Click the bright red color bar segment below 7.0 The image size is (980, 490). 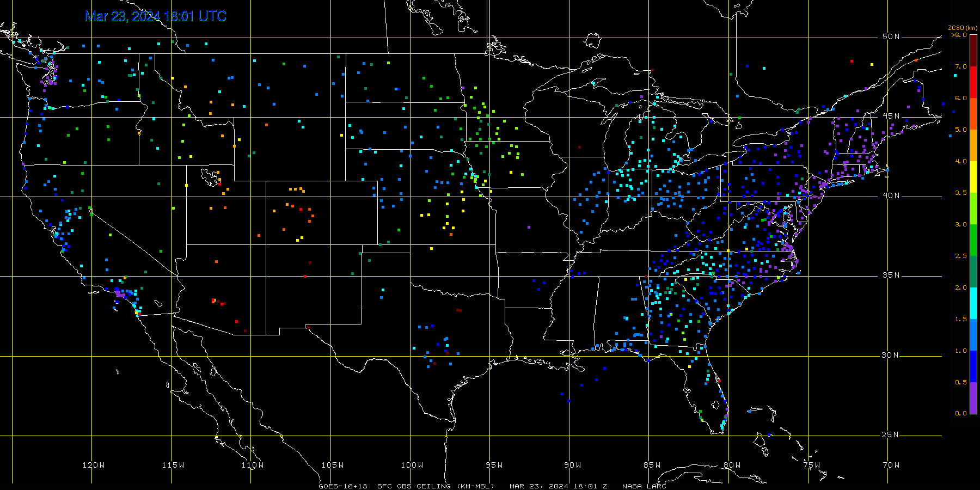point(973,82)
